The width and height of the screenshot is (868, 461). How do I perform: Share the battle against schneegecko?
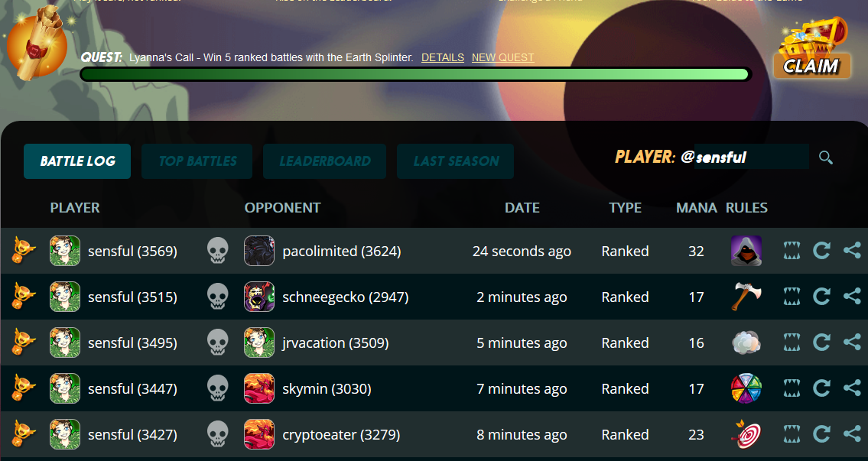point(851,297)
